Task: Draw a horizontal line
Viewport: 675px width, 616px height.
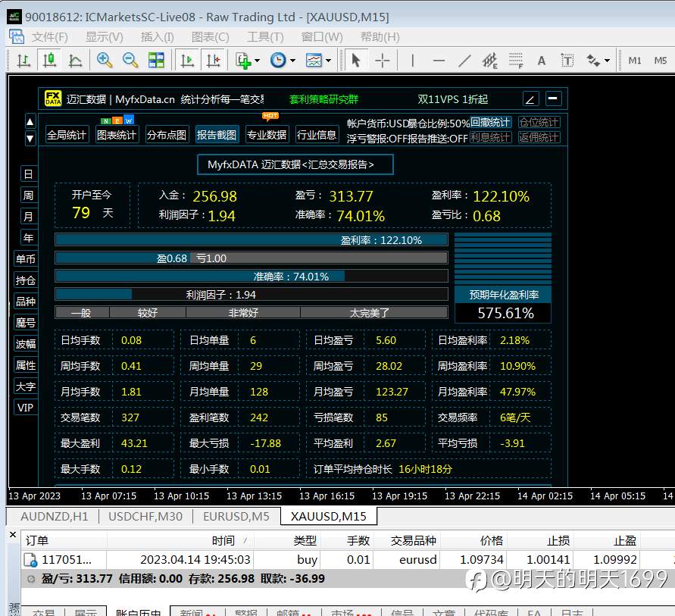Action: [x=439, y=61]
